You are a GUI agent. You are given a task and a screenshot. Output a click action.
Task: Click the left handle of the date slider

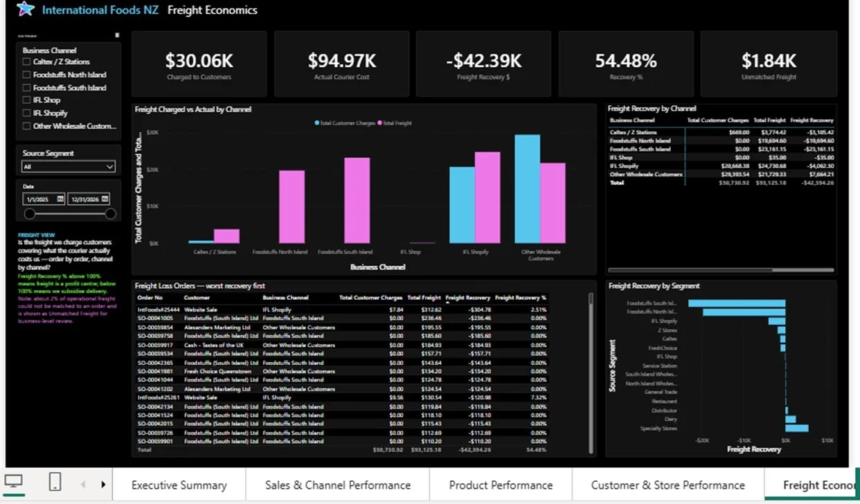tap(30, 214)
